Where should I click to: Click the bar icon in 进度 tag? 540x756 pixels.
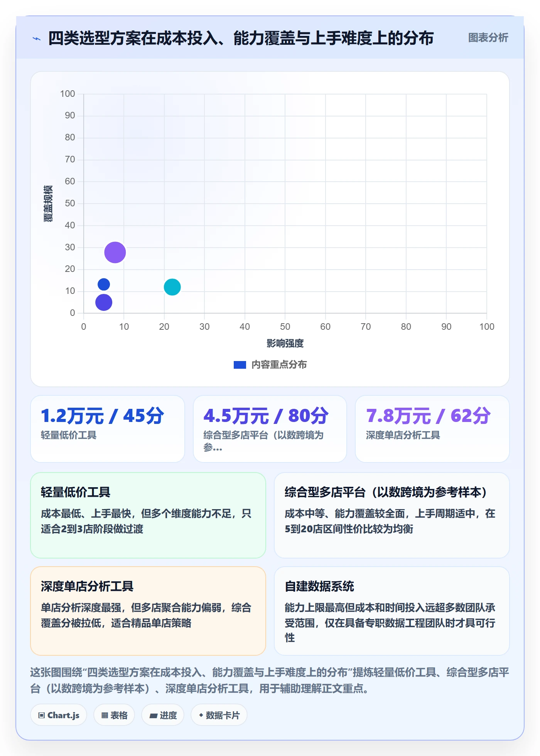(x=153, y=716)
